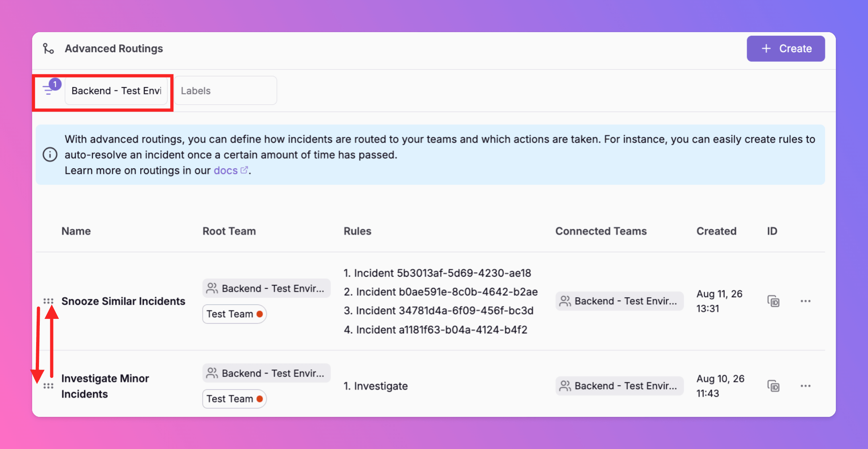Select the 1. Investigate rule
868x449 pixels.
[376, 386]
